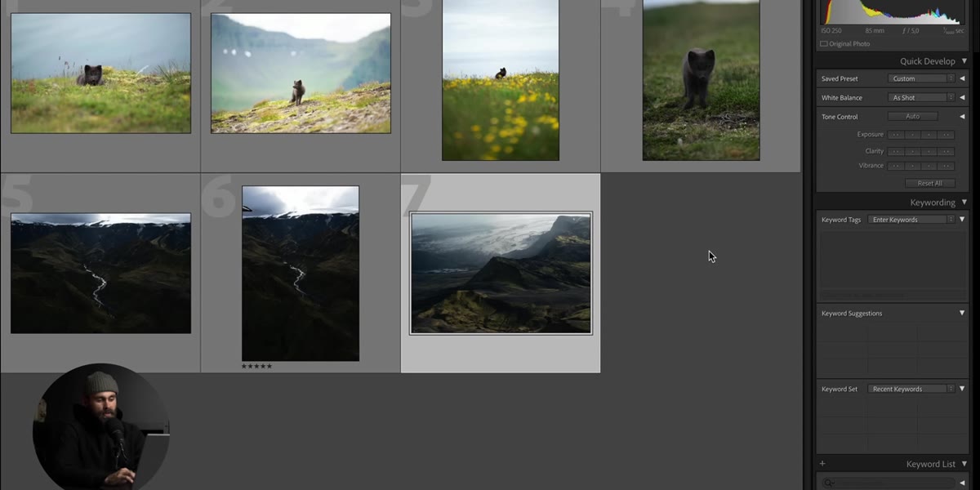Collapse Keyword Suggestions section

(962, 314)
